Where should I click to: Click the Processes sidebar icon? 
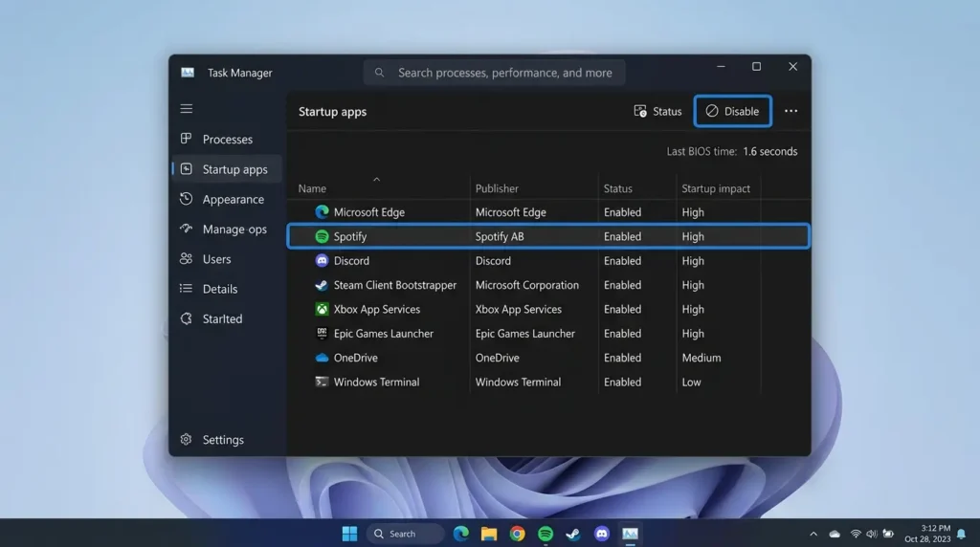[x=187, y=139]
